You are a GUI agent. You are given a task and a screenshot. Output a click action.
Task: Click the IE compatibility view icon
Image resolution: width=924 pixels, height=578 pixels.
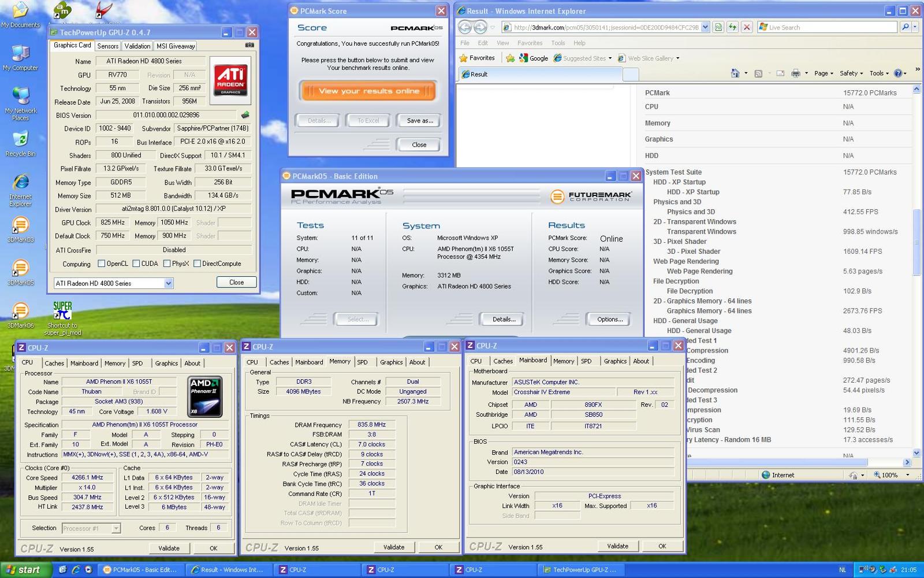point(718,27)
